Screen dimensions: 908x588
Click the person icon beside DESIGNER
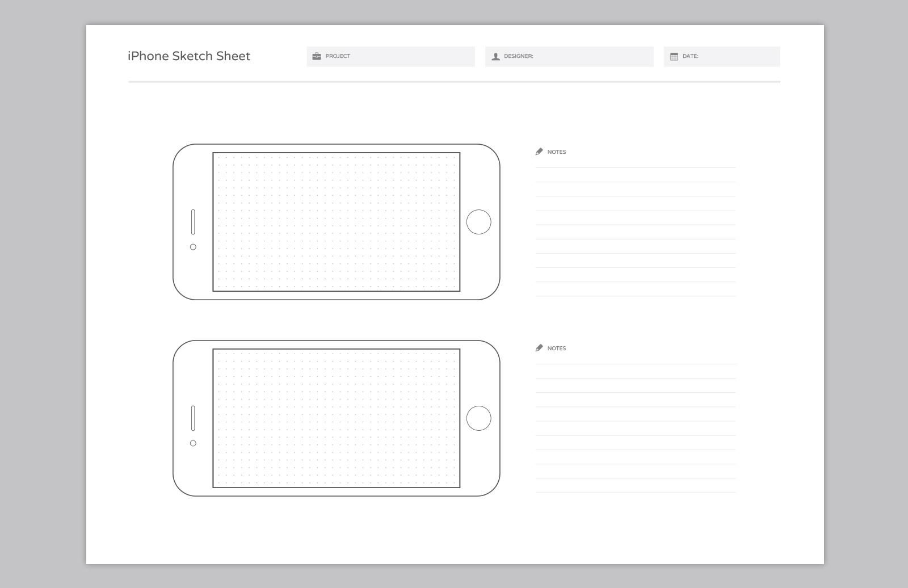coord(495,57)
